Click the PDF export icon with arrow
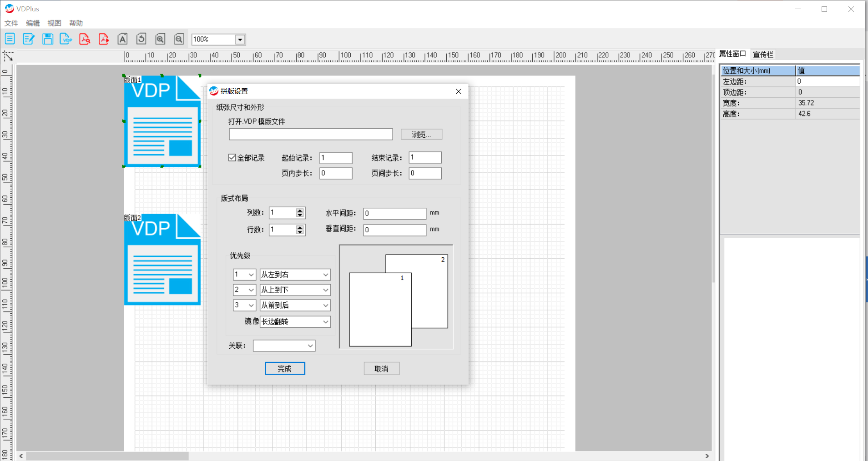Screen dimensions: 868x461 click(104, 39)
